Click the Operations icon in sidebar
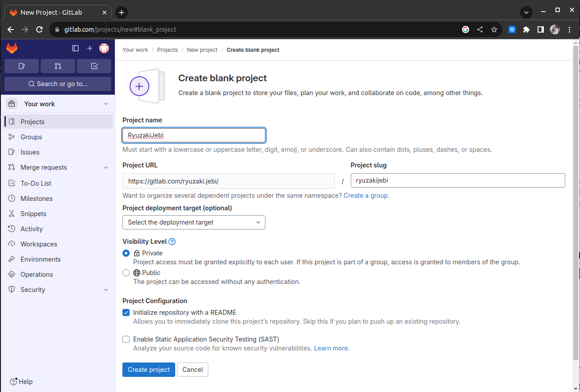Screen dimensions: 580x392 click(12, 274)
